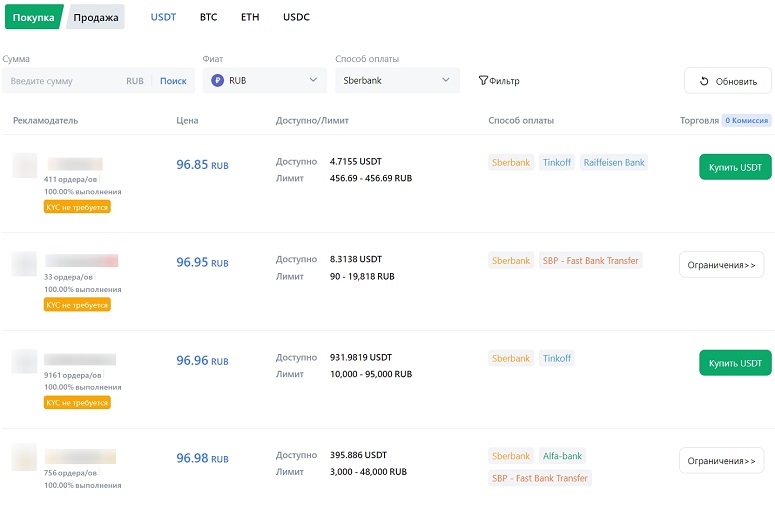Screen dimensions: 775x510
Task: Open first advertiser's blurred avatar
Action: (25, 165)
